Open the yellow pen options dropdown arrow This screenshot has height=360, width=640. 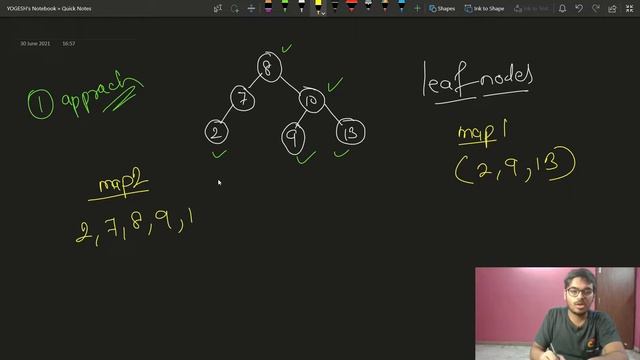323,13
